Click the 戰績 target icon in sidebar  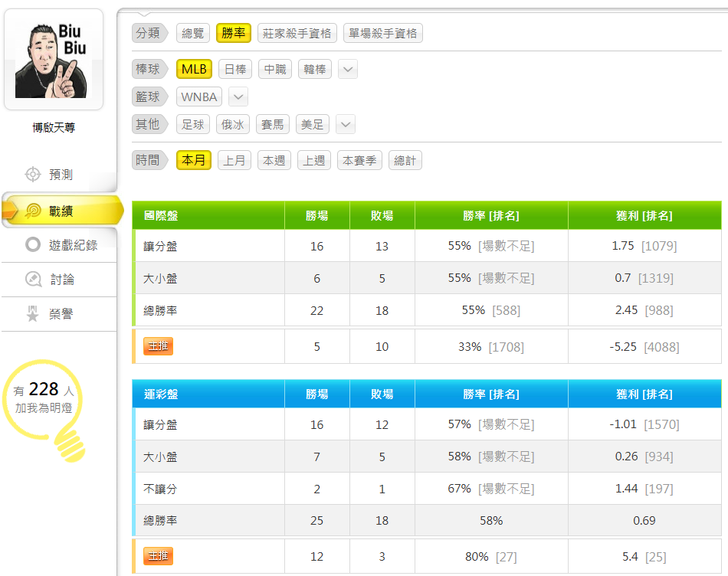pos(33,211)
